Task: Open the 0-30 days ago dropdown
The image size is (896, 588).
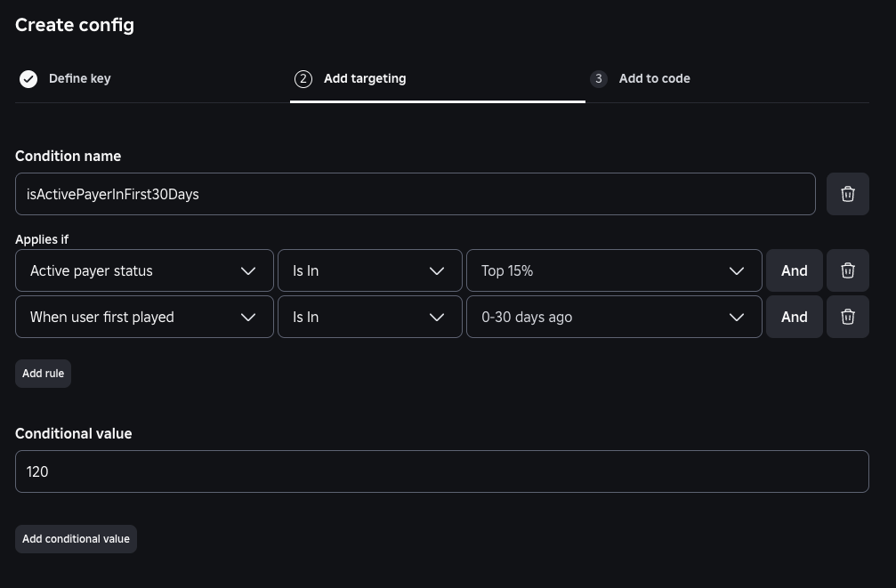Action: click(614, 317)
